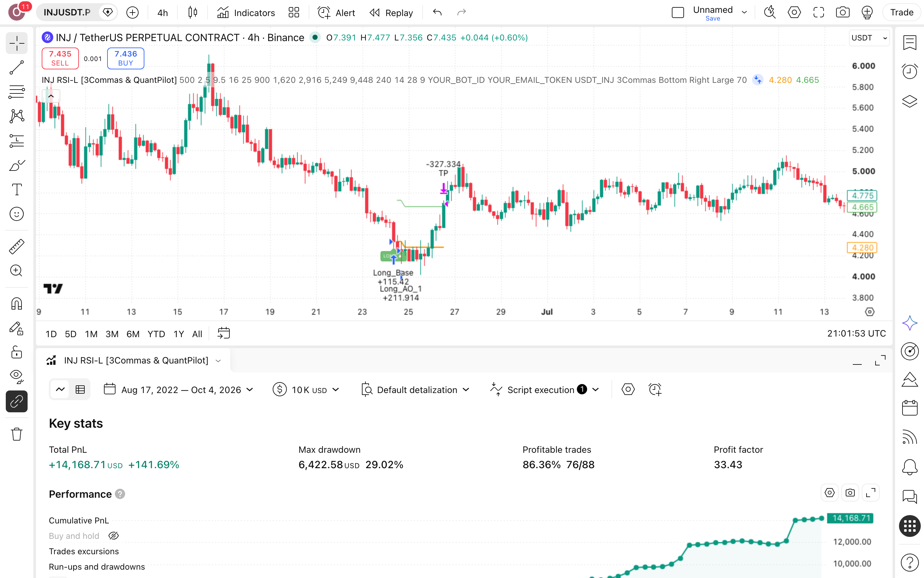The height and width of the screenshot is (578, 924).
Task: Delete drawings with the trash icon
Action: point(16,434)
